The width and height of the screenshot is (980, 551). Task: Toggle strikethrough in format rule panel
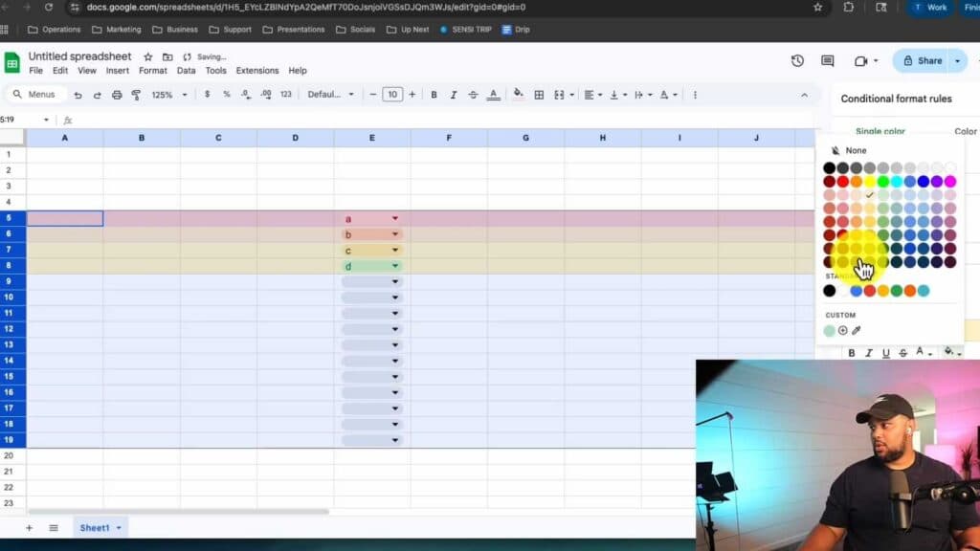pos(903,353)
